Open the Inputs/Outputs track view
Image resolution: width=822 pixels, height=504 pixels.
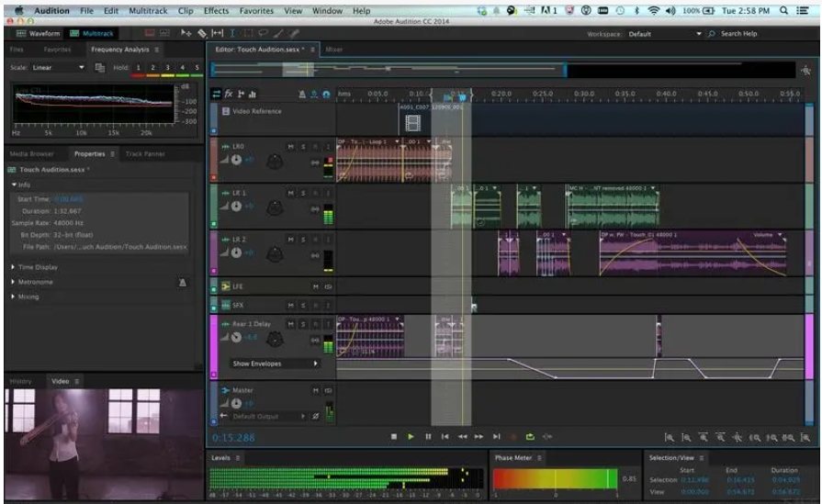216,95
